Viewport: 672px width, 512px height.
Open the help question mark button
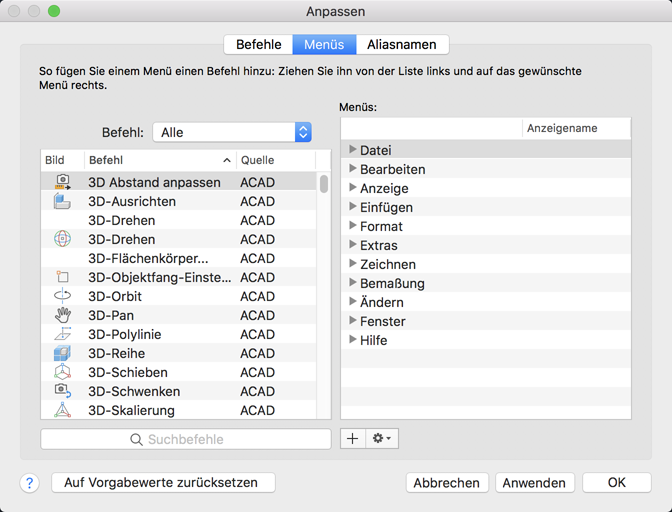pos(30,483)
